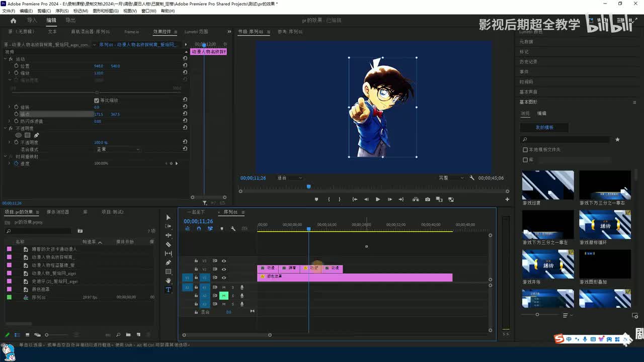The width and height of the screenshot is (644, 362).
Task: Select the Razor tool in the toolbar
Action: click(169, 244)
